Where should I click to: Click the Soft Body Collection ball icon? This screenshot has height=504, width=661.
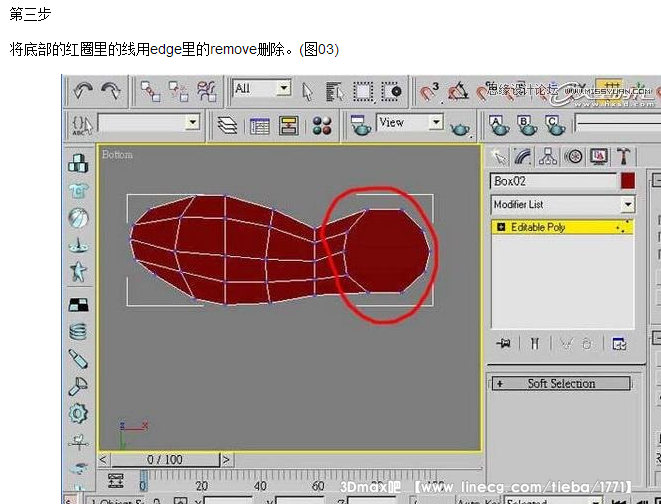[x=78, y=218]
